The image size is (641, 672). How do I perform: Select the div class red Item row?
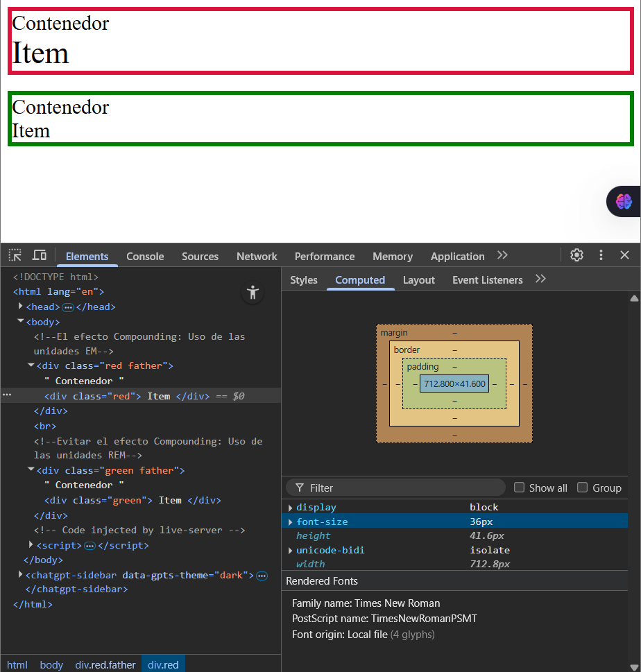tap(141, 395)
